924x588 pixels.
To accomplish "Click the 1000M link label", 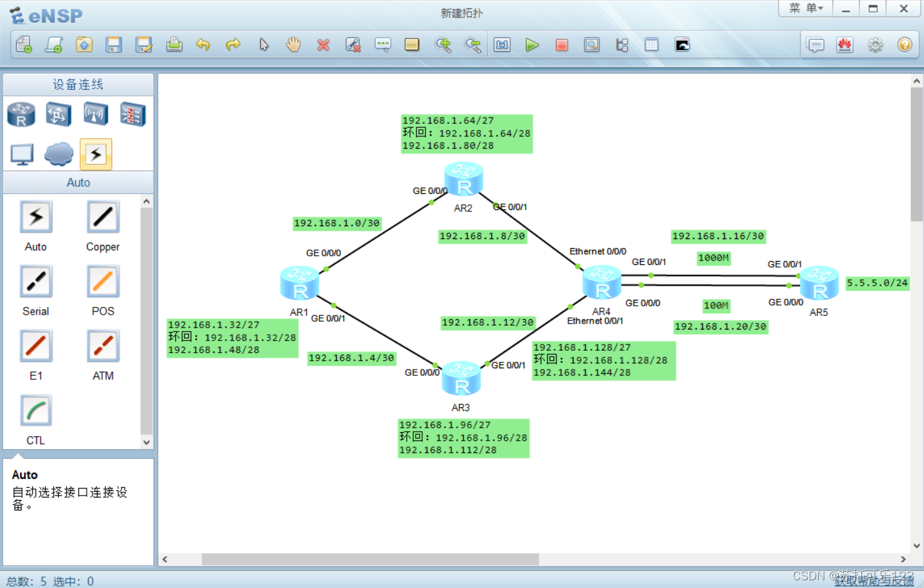I will 714,258.
